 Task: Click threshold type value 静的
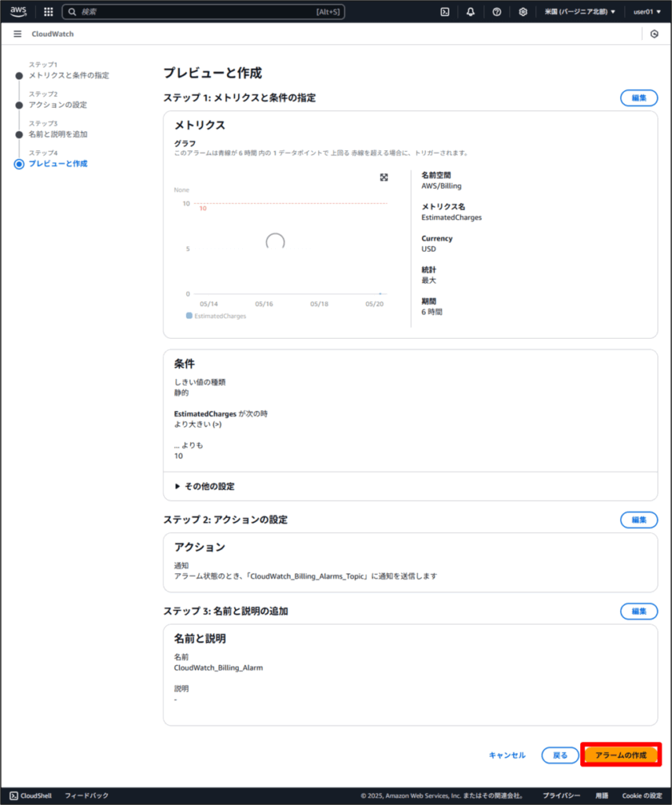(x=182, y=393)
